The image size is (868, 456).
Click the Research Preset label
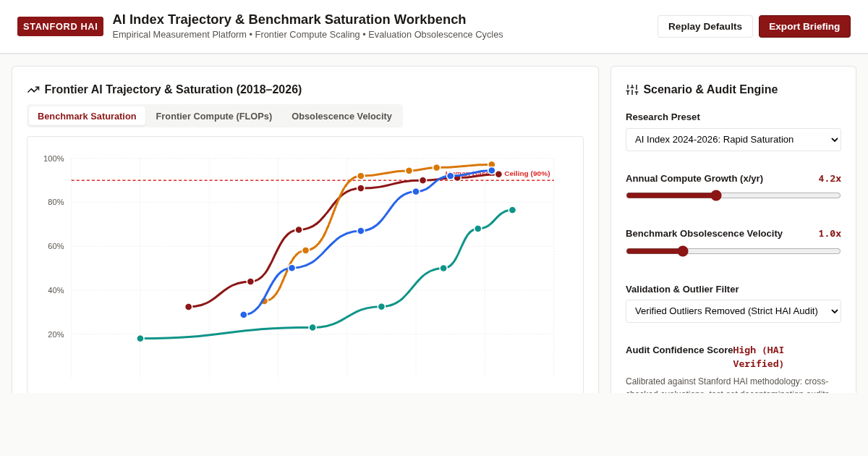(x=663, y=117)
